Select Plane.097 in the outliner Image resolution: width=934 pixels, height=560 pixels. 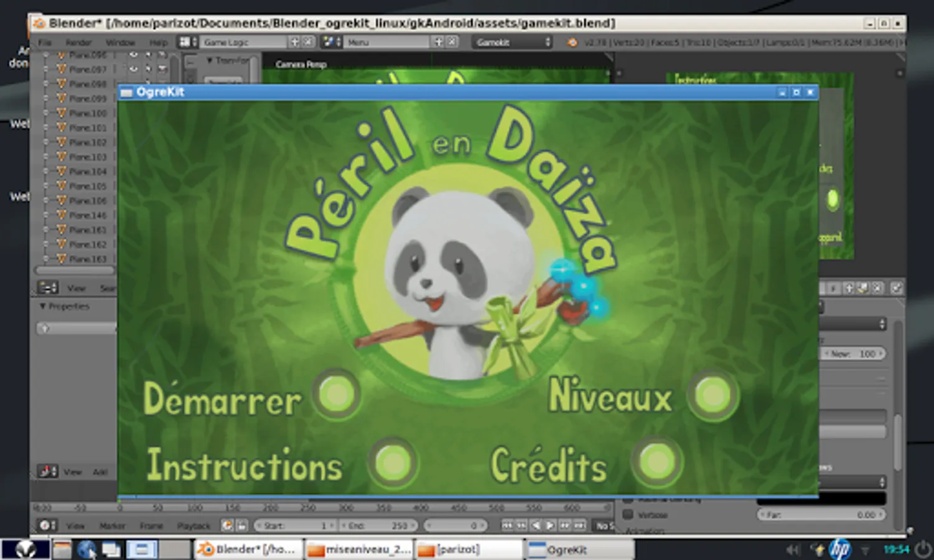(88, 69)
